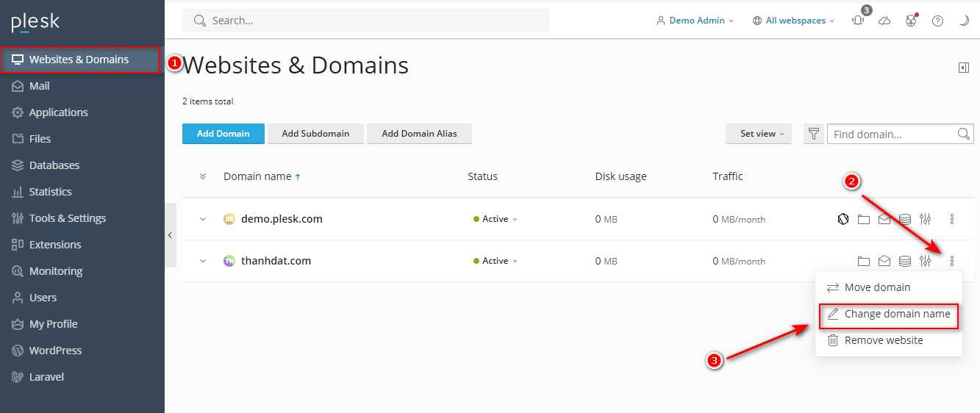The image size is (980, 413).
Task: Select Change domain name menu option
Action: pos(889,314)
